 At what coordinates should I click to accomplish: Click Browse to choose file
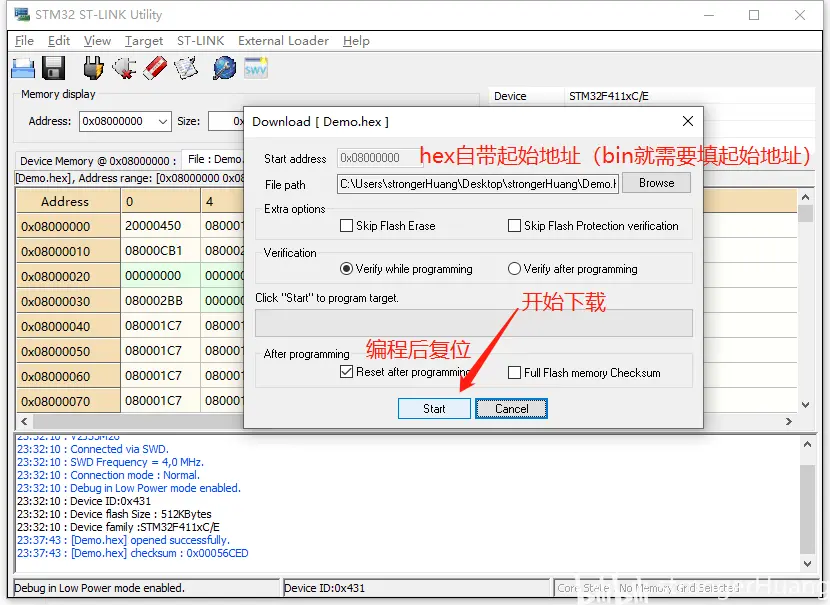tap(656, 183)
